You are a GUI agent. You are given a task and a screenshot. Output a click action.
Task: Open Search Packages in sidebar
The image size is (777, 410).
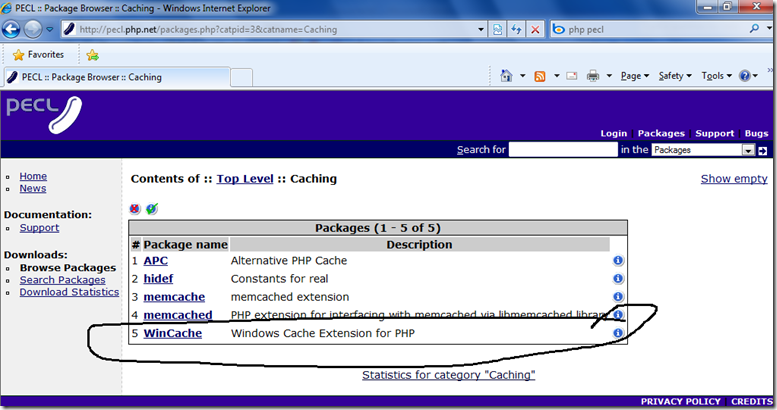click(x=62, y=280)
